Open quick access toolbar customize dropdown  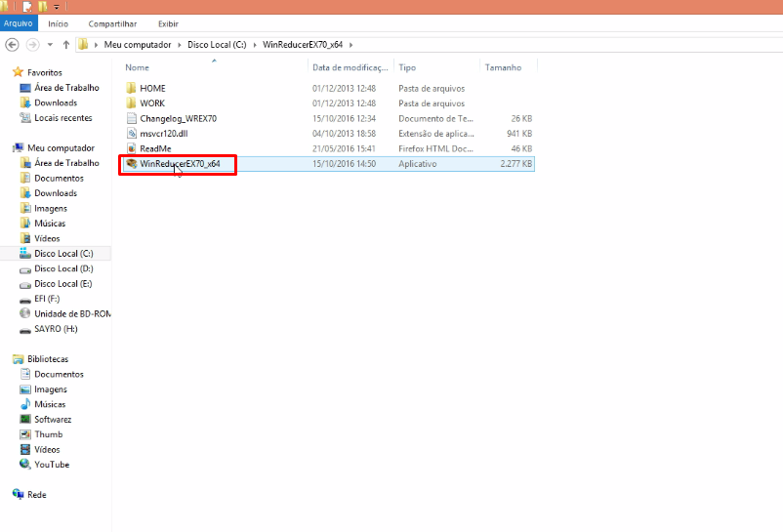(x=57, y=7)
